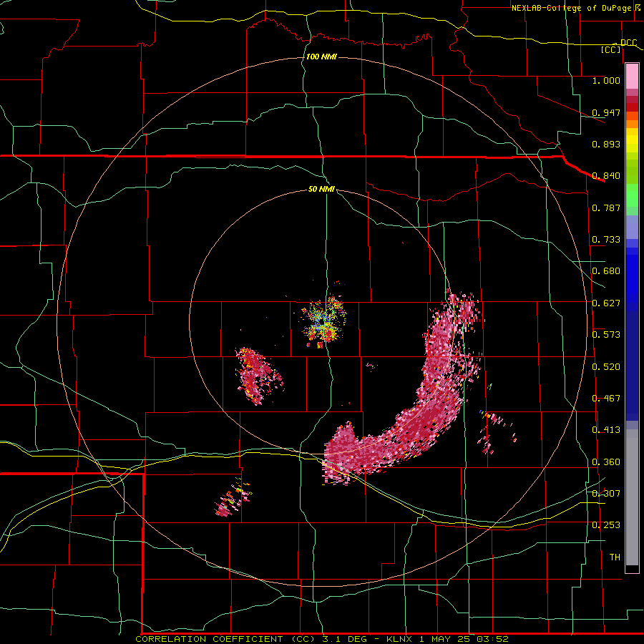Click the 0.520 scale value
This screenshot has width=644, height=644.
(606, 367)
